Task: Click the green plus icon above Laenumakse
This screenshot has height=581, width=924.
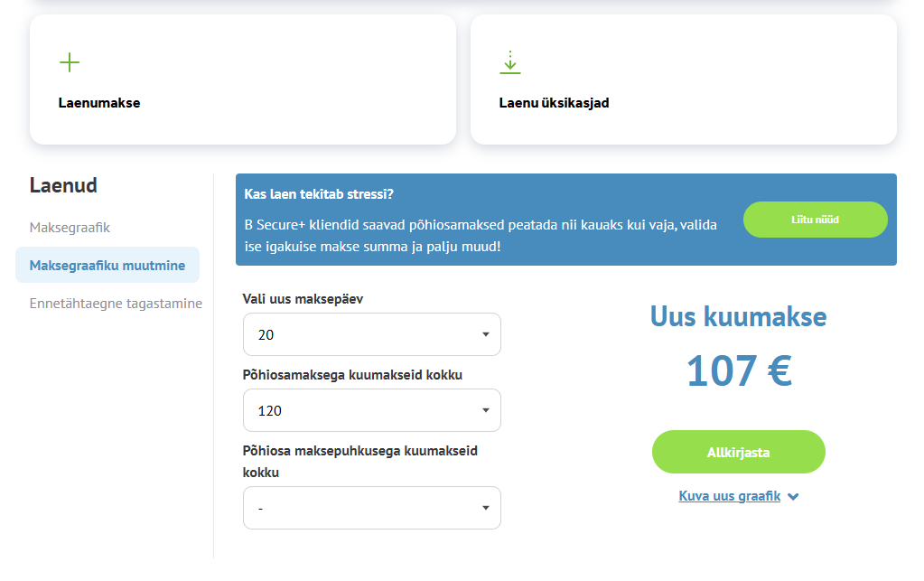Action: tap(70, 62)
